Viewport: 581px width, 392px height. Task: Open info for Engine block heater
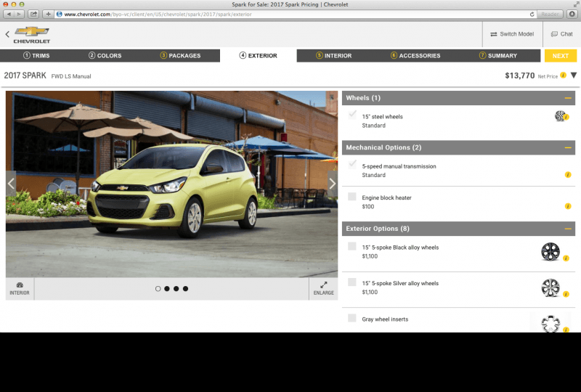tap(568, 206)
